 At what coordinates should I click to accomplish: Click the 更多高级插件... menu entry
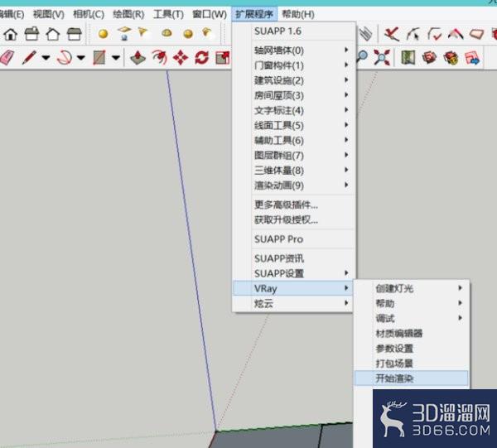(x=293, y=205)
